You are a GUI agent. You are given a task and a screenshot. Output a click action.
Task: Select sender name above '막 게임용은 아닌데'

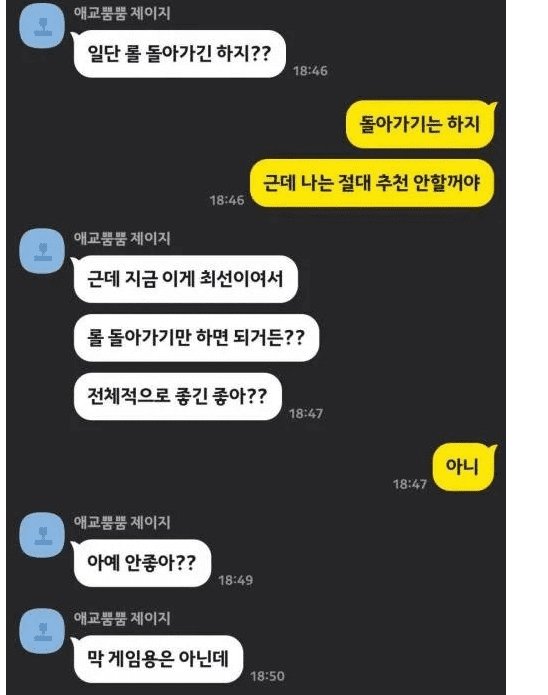122,618
